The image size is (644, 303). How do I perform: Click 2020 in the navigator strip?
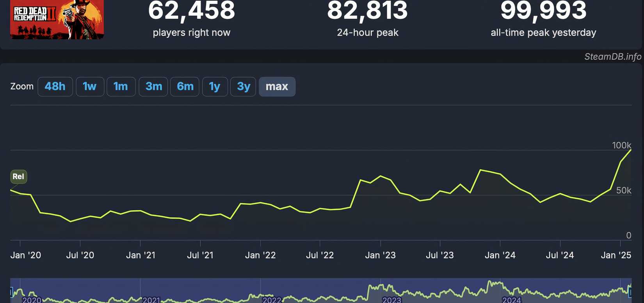tap(32, 299)
